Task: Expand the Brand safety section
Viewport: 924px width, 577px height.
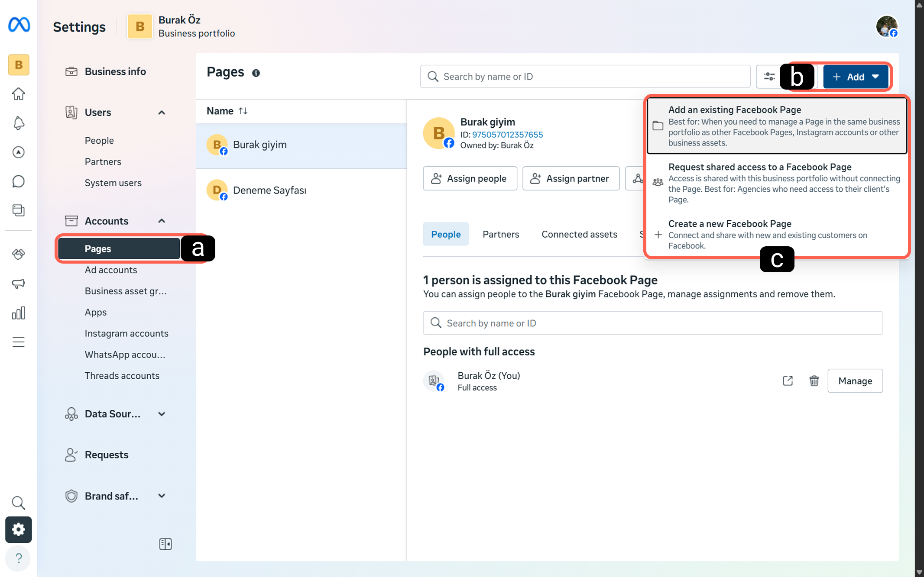Action: pos(162,496)
